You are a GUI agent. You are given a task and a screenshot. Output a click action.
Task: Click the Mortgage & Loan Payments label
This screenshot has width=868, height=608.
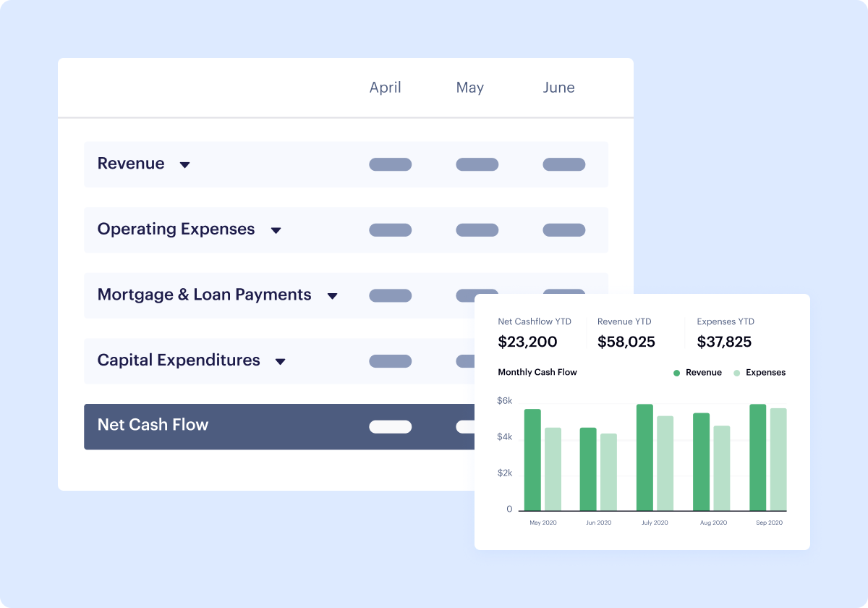click(x=205, y=295)
